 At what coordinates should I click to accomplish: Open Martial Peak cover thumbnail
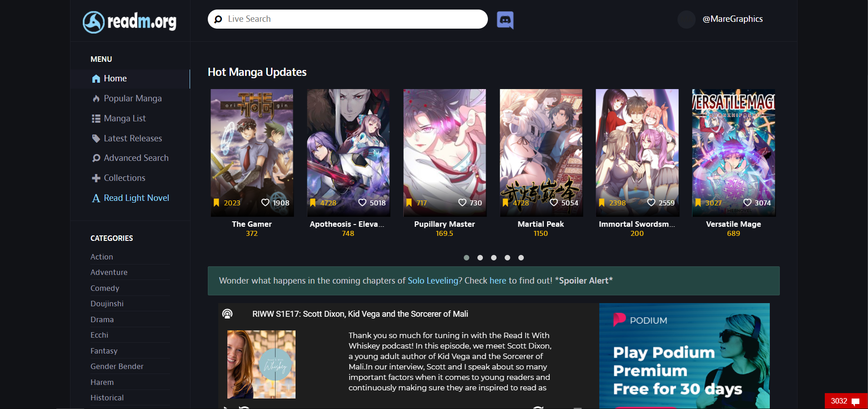tap(541, 153)
